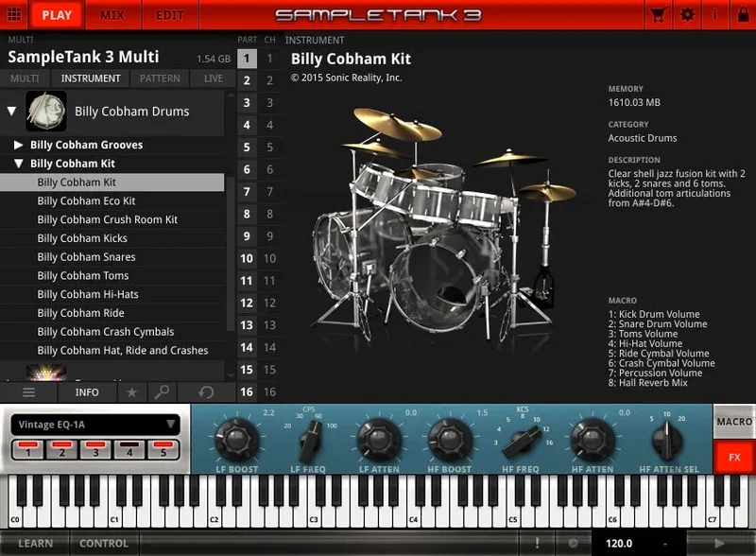Select Billy Cobham Hi-Hats
Image resolution: width=756 pixels, height=556 pixels.
pos(112,294)
